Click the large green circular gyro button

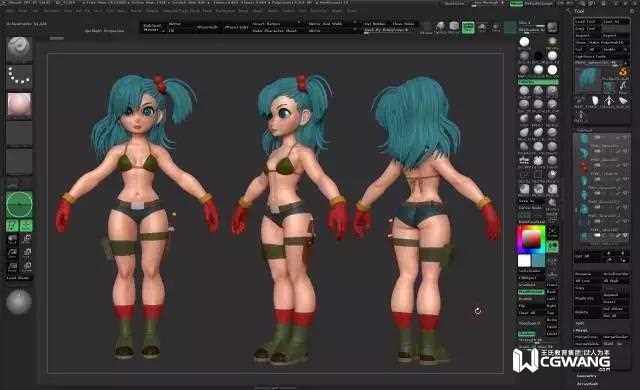19,204
